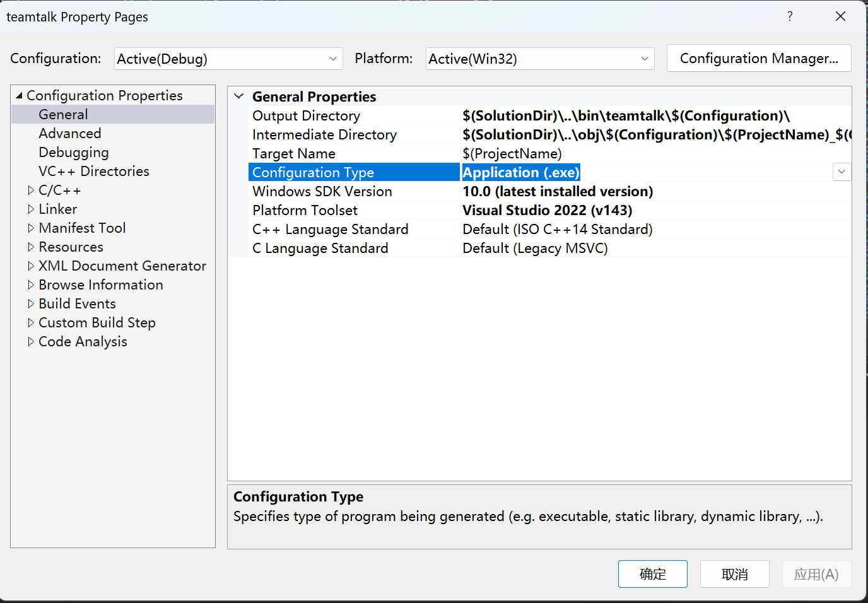Click the Default (Legacy MSVC) value
This screenshot has width=868, height=603.
535,248
